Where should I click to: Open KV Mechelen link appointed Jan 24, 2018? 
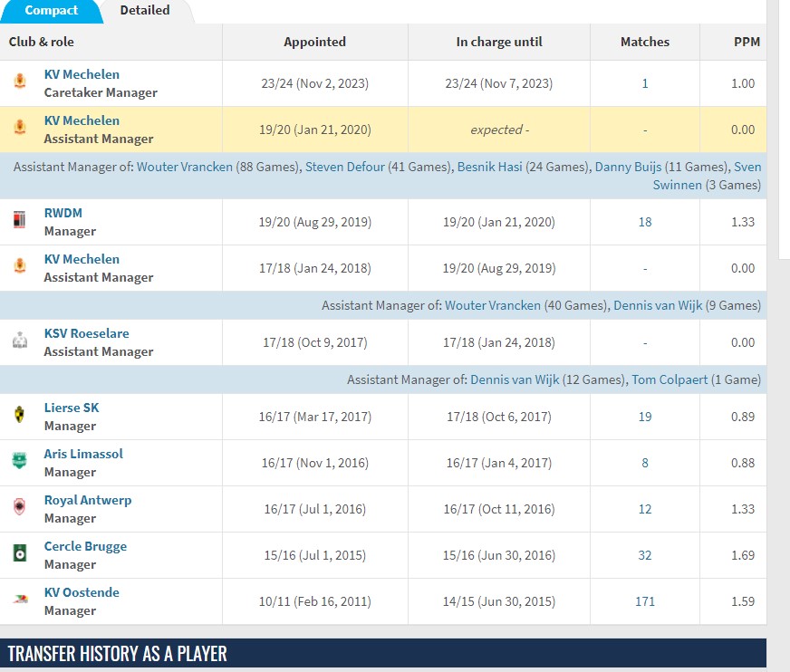click(x=82, y=259)
